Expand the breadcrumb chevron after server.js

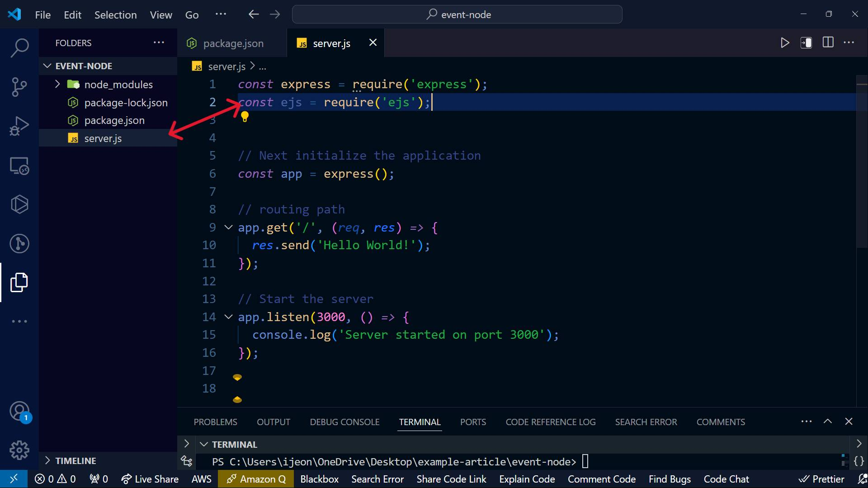(x=253, y=66)
